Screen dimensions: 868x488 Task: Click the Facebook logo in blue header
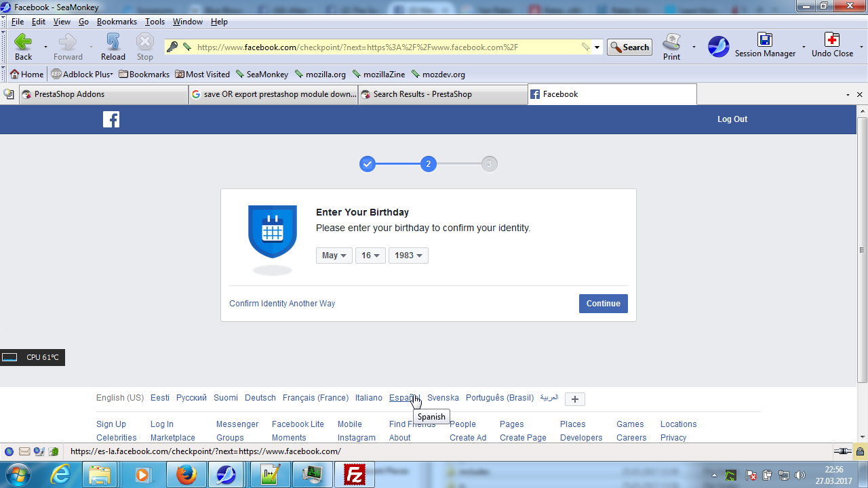(111, 119)
